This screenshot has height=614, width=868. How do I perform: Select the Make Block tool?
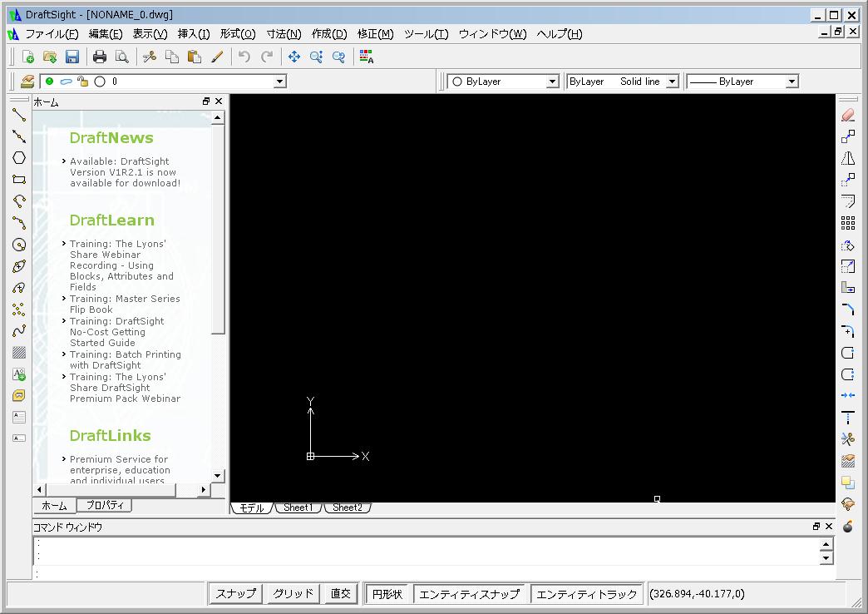(x=19, y=396)
